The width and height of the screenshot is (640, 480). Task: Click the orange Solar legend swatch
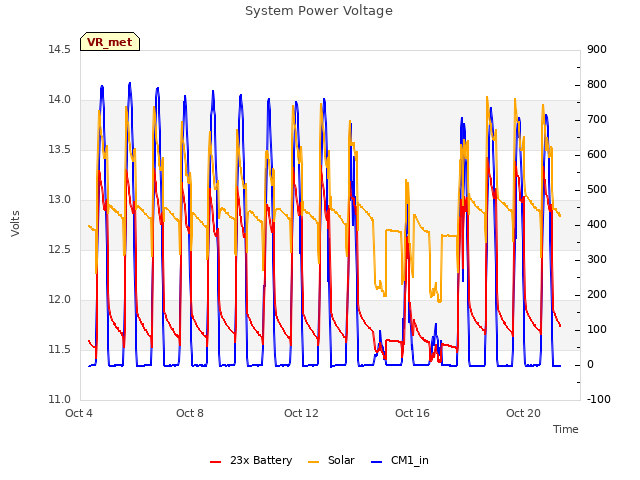coord(313,462)
